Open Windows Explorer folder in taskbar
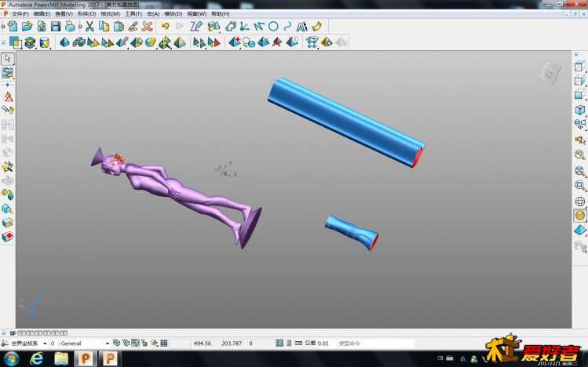Screen dimensions: 588x367 click(61, 358)
